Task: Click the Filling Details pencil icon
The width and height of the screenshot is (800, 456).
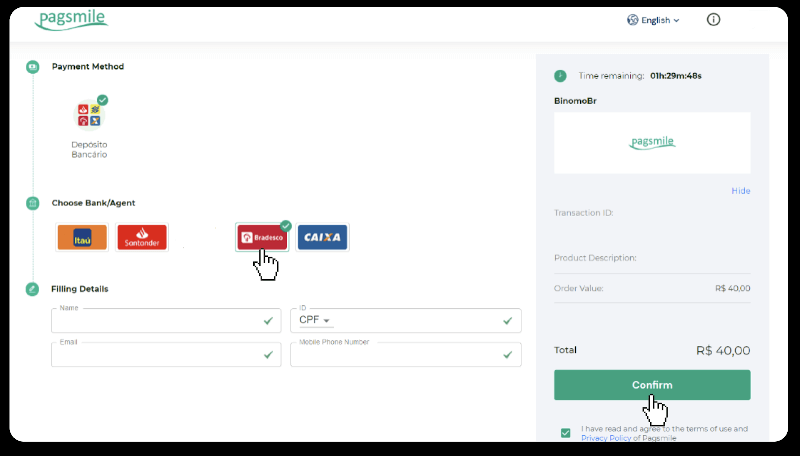Action: pos(33,289)
